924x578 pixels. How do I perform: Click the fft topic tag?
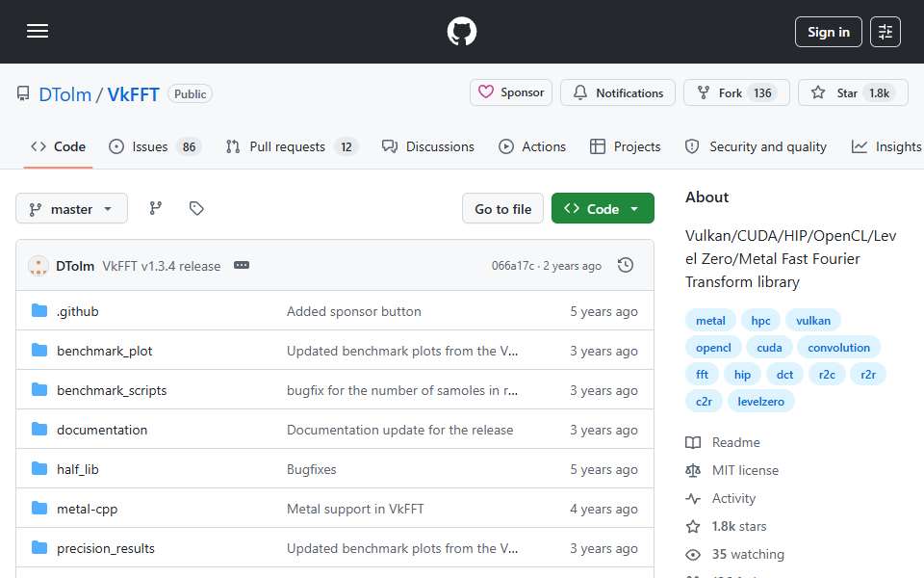tap(702, 375)
